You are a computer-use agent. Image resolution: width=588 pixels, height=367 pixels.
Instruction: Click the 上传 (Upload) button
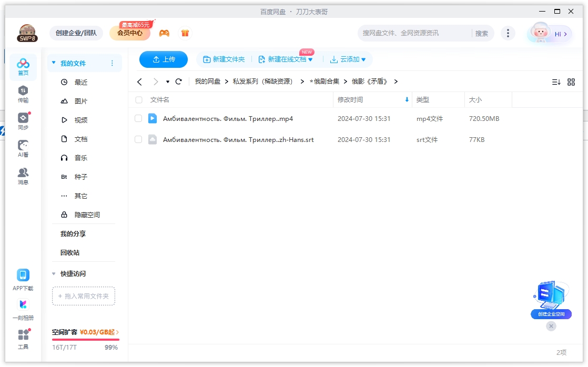pos(163,59)
